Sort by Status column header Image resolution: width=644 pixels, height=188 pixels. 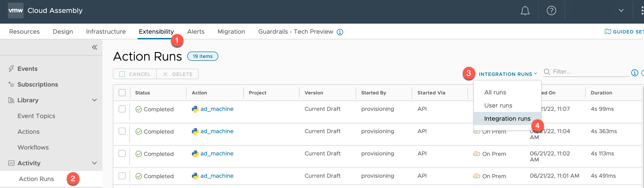[142, 93]
